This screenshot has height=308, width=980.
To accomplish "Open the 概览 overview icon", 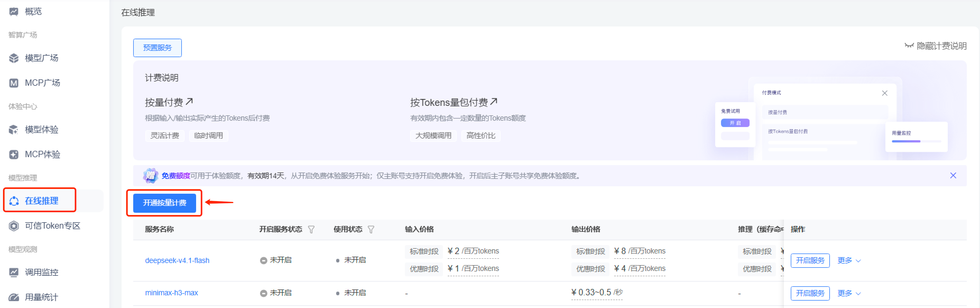I will point(14,11).
